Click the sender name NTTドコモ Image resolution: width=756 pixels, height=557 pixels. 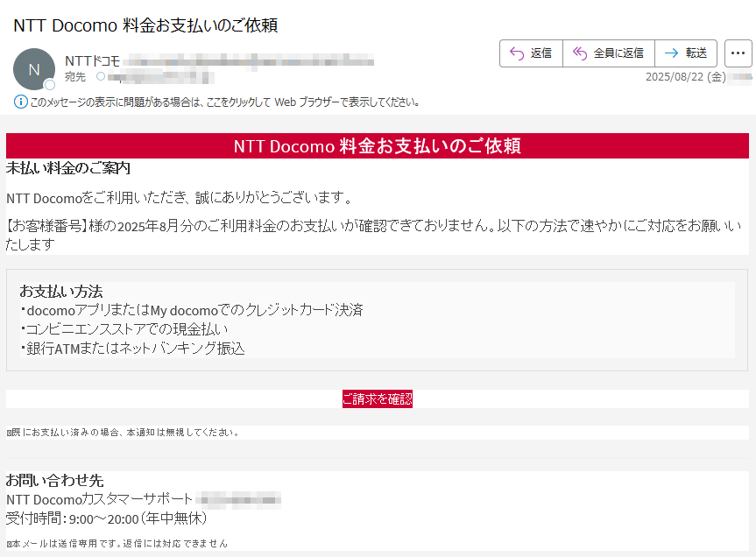(92, 61)
